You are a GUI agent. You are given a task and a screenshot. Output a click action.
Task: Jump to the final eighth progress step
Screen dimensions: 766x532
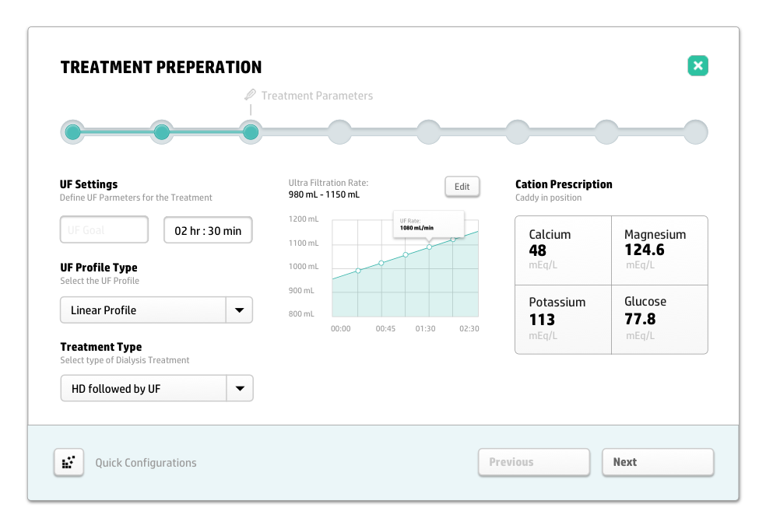click(x=695, y=131)
